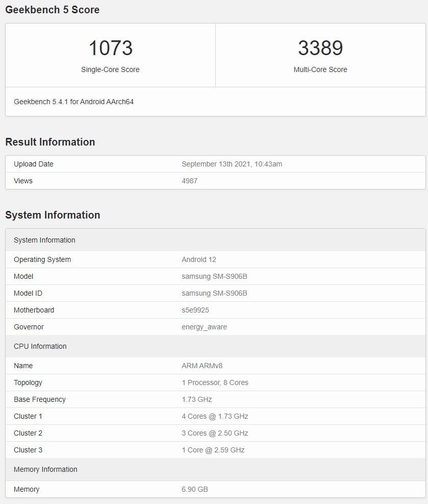Image resolution: width=428 pixels, height=504 pixels.
Task: Click the Result Information heading
Action: (50, 142)
